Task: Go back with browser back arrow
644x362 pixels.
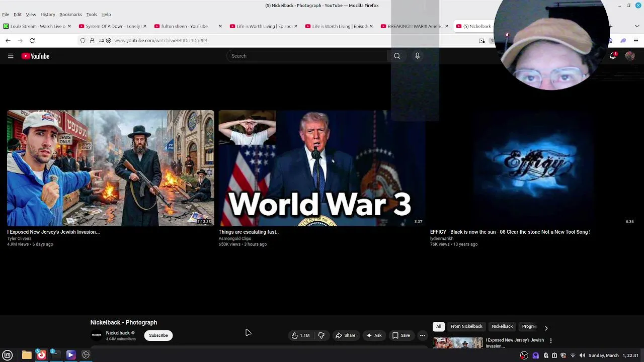Action: tap(8, 40)
